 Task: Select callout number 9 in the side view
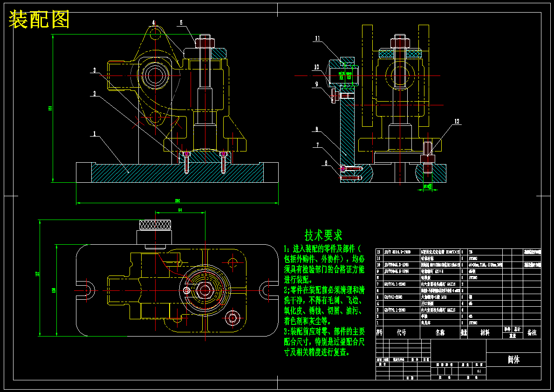(316, 84)
